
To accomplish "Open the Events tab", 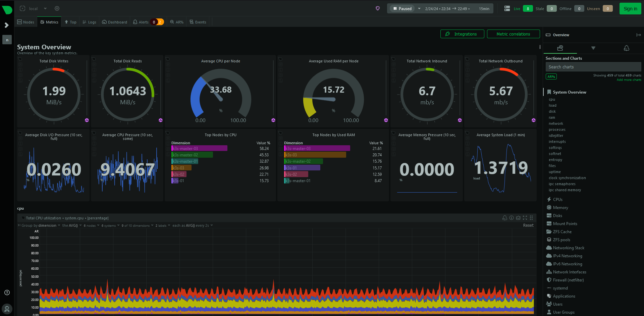I will tap(198, 22).
